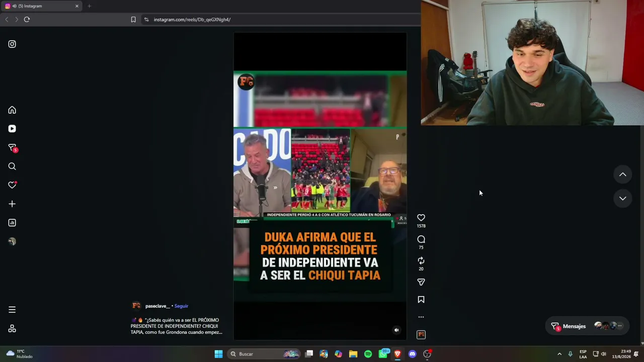Open Task View on the taskbar

pos(309,354)
